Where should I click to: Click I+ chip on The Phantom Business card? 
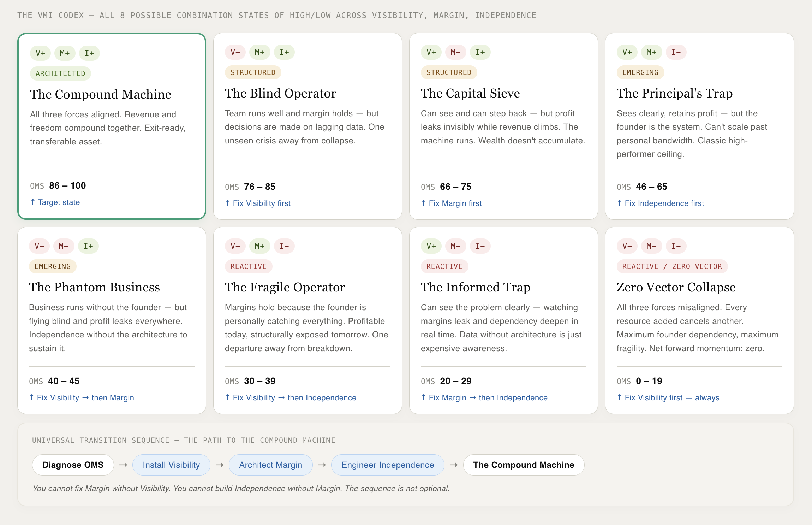point(88,246)
